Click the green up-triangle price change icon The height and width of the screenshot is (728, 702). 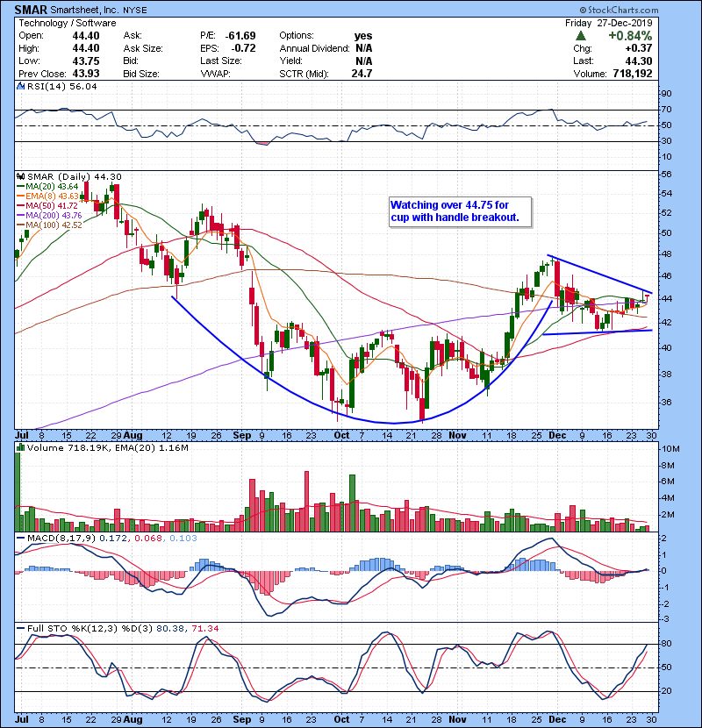[x=580, y=36]
